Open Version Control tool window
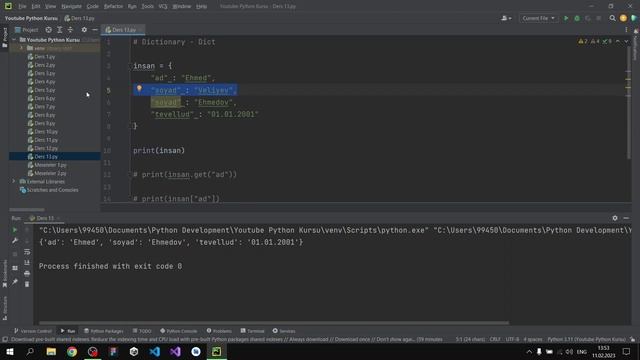 pos(33,331)
